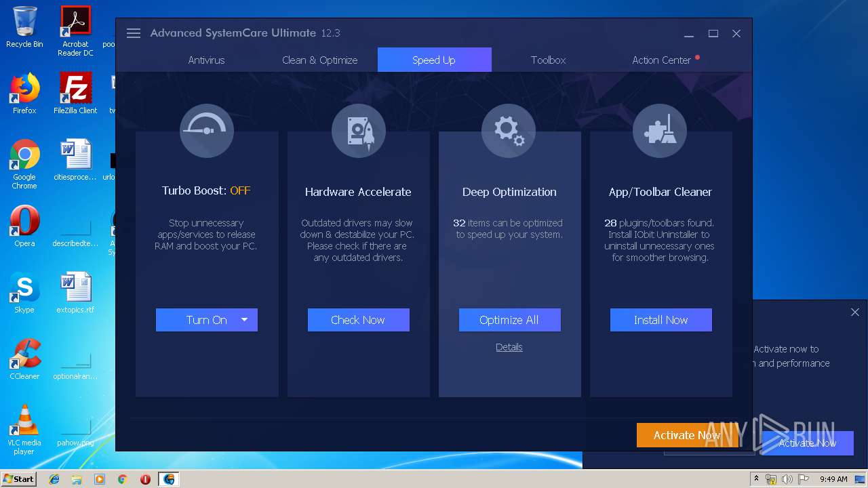Click Check Now for outdated drivers
This screenshot has width=868, height=488.
[x=358, y=320]
